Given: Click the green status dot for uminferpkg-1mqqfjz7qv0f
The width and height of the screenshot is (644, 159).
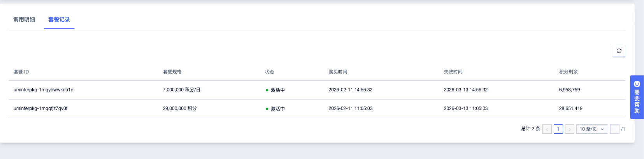Looking at the screenshot, I should click(x=267, y=109).
